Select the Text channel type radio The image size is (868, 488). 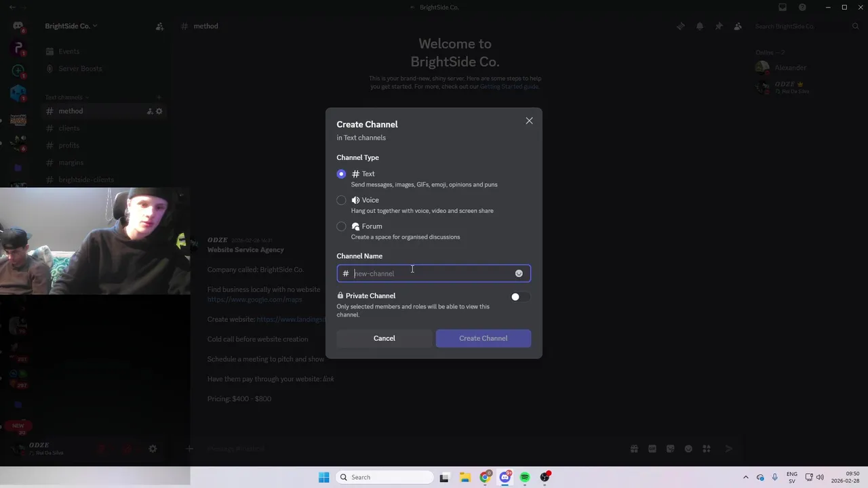[x=341, y=174]
